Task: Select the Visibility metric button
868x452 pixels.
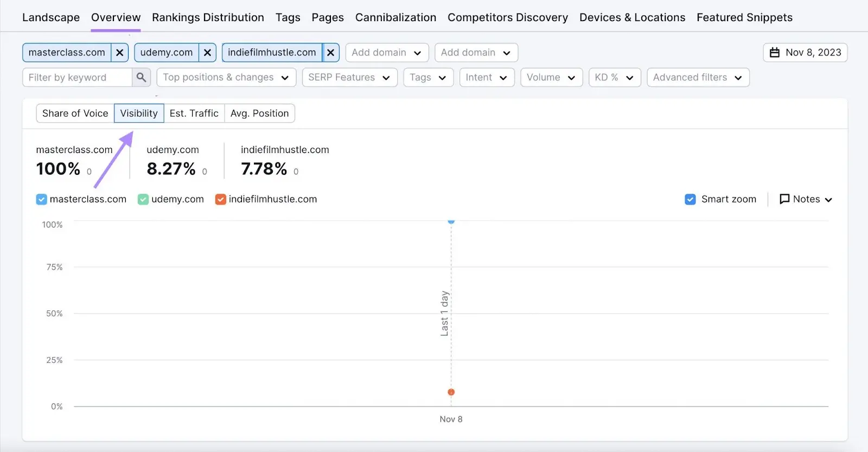Action: tap(139, 113)
